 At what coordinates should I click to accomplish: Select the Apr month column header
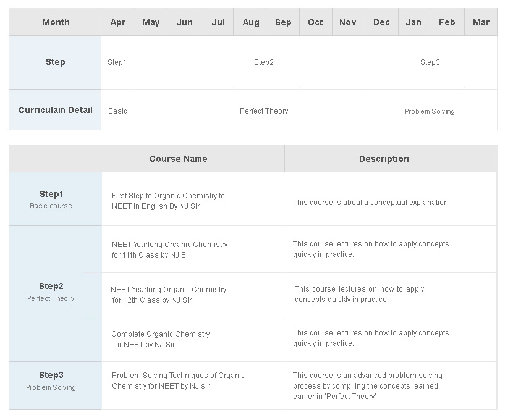coord(117,22)
